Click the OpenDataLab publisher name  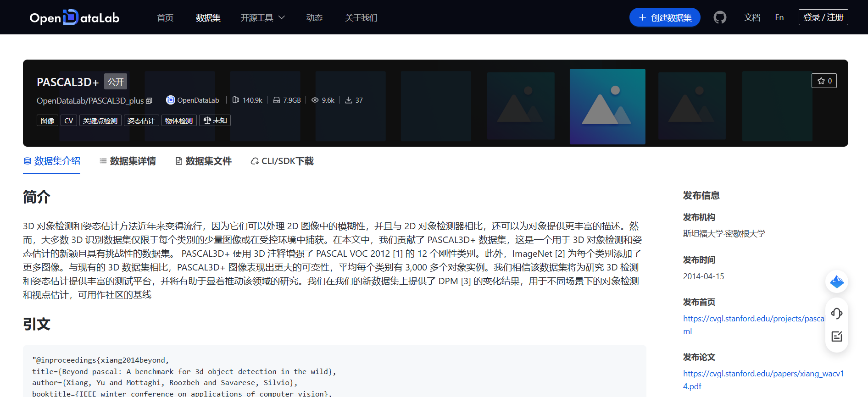coord(198,100)
